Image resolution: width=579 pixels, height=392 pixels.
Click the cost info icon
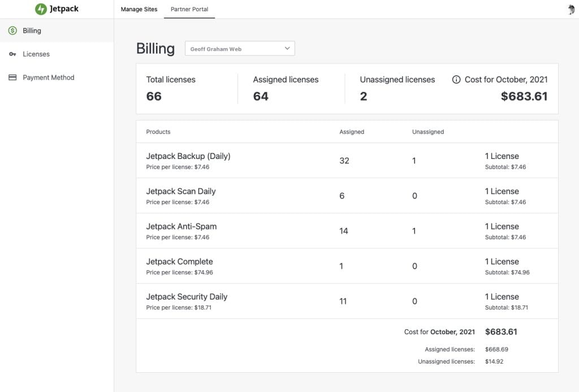click(456, 79)
